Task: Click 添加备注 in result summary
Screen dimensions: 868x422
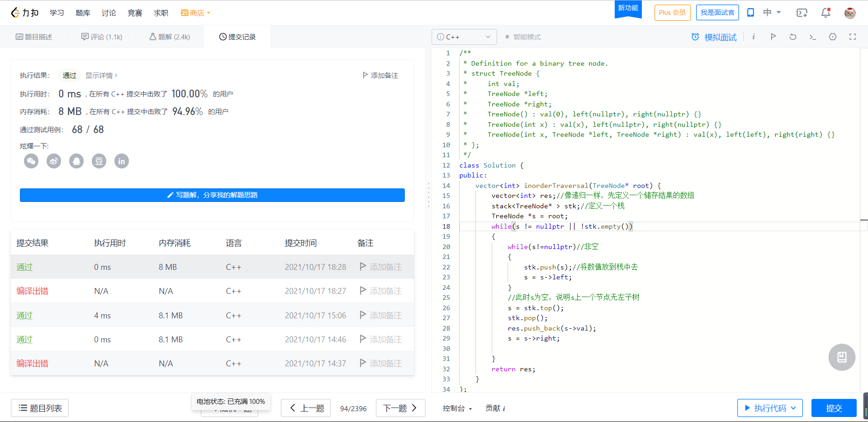Action: [x=380, y=75]
